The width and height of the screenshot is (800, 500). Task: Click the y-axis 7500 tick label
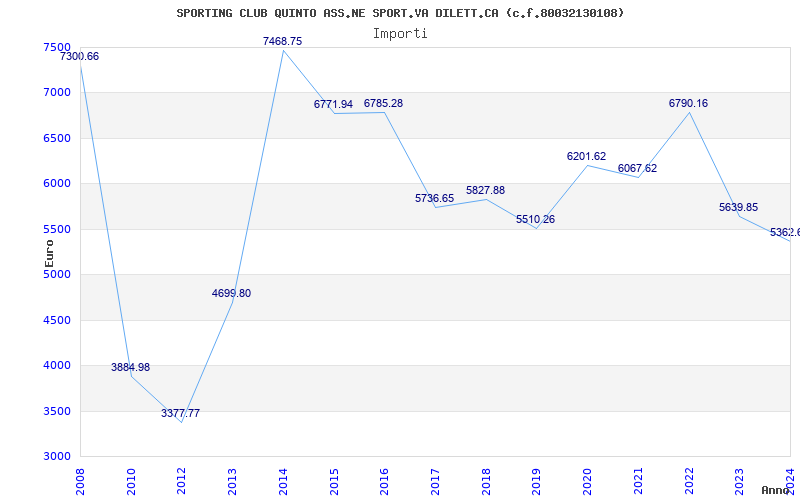pyautogui.click(x=57, y=47)
